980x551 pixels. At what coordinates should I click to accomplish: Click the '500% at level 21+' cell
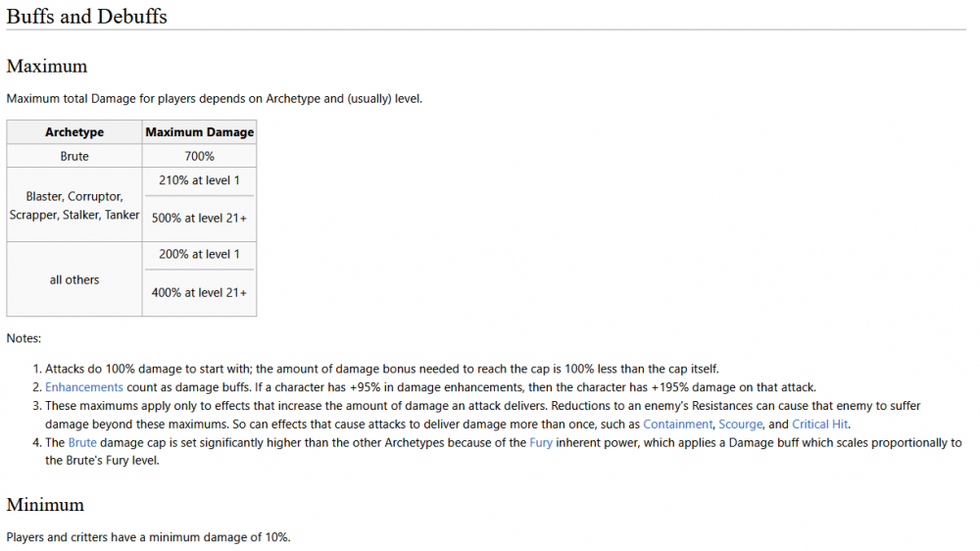point(199,218)
